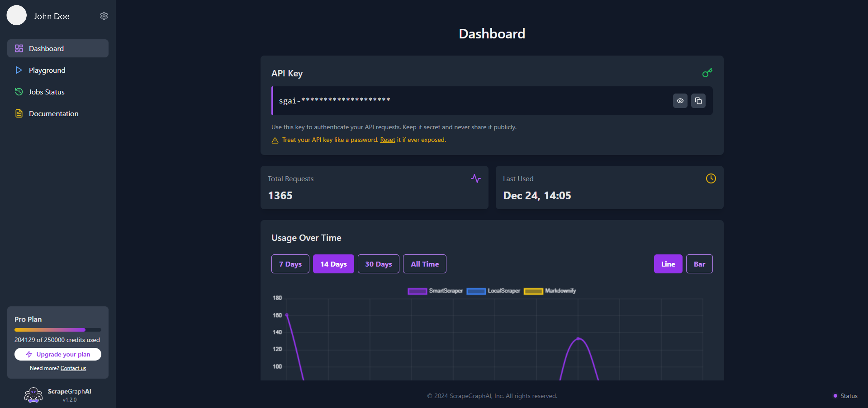868x408 pixels.
Task: Click the Reset API key link
Action: [387, 140]
